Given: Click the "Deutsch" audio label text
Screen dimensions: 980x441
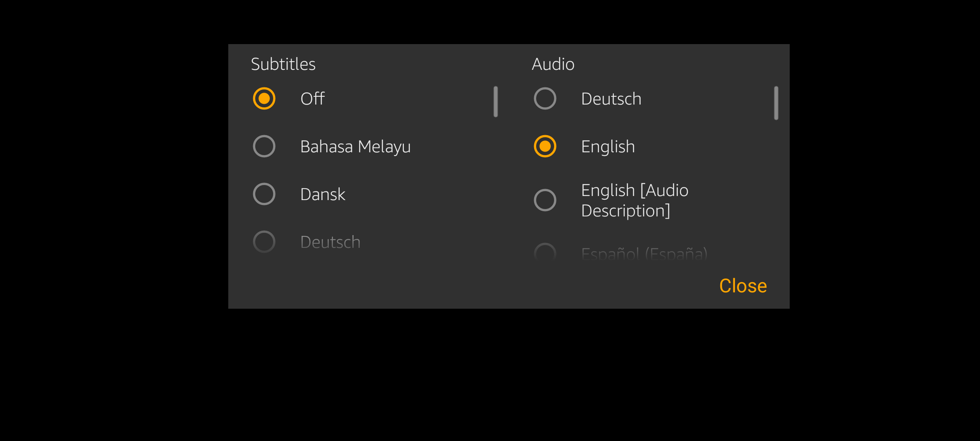Looking at the screenshot, I should point(611,99).
